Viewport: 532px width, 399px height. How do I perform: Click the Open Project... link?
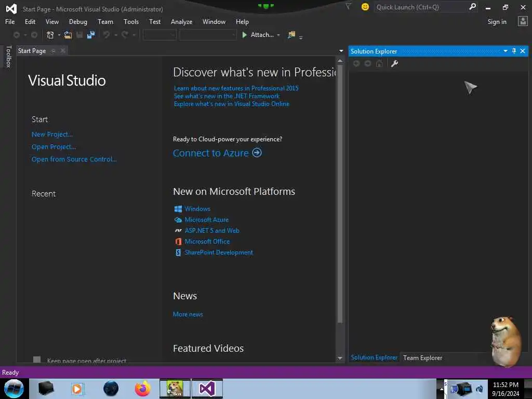pyautogui.click(x=54, y=147)
